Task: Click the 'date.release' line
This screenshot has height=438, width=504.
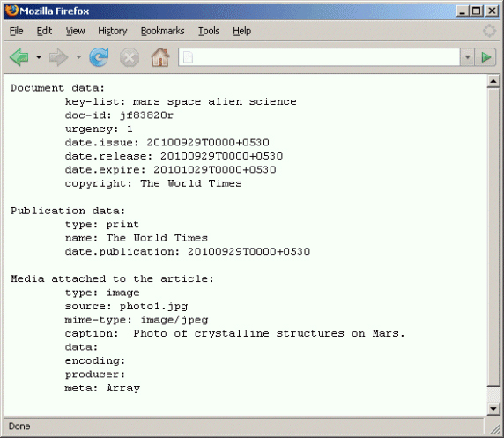Action: click(174, 156)
